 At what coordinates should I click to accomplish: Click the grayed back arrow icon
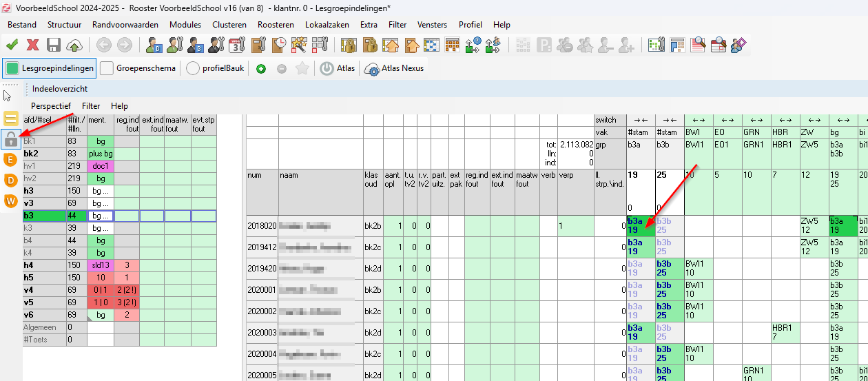click(x=104, y=45)
